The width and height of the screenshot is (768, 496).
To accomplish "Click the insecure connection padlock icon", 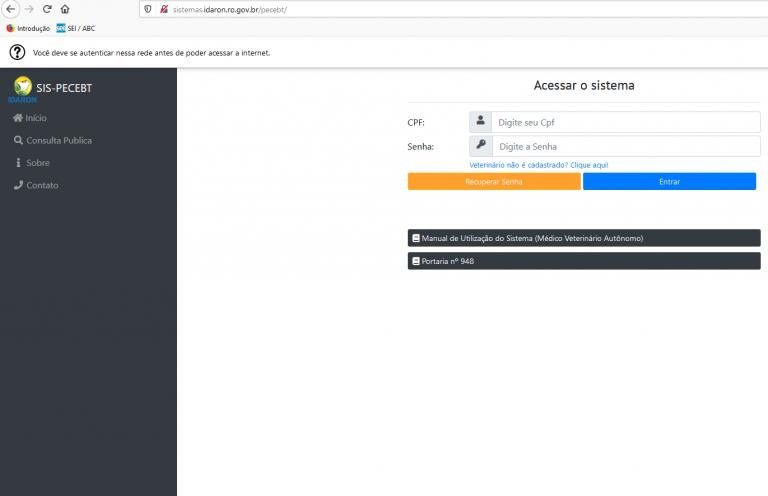I will click(164, 9).
